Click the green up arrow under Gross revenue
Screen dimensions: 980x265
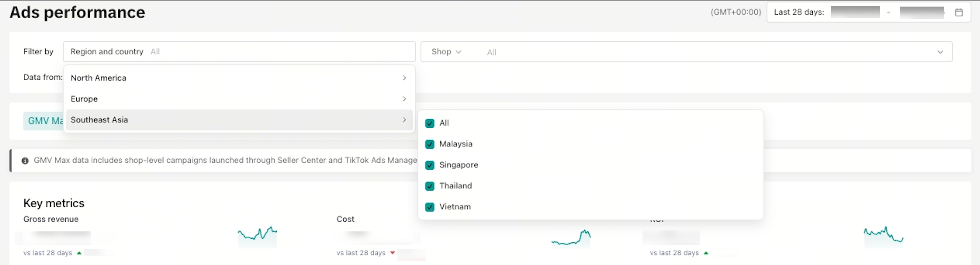click(79, 253)
